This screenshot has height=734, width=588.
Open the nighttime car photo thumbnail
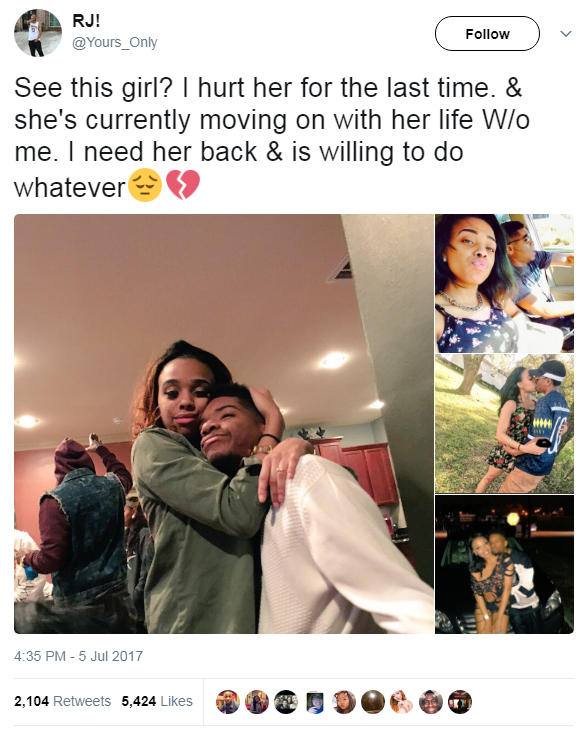point(504,565)
